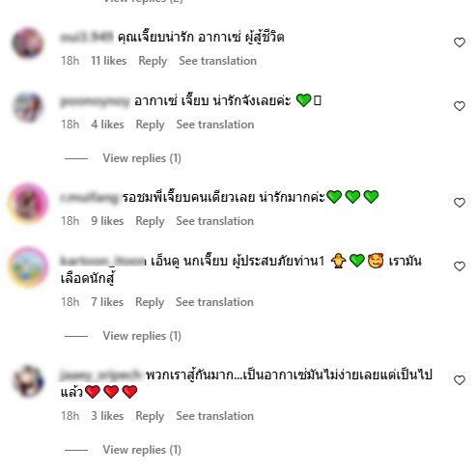Open avatar of the red hearts commenter
The height and width of the screenshot is (472, 476).
pyautogui.click(x=28, y=381)
